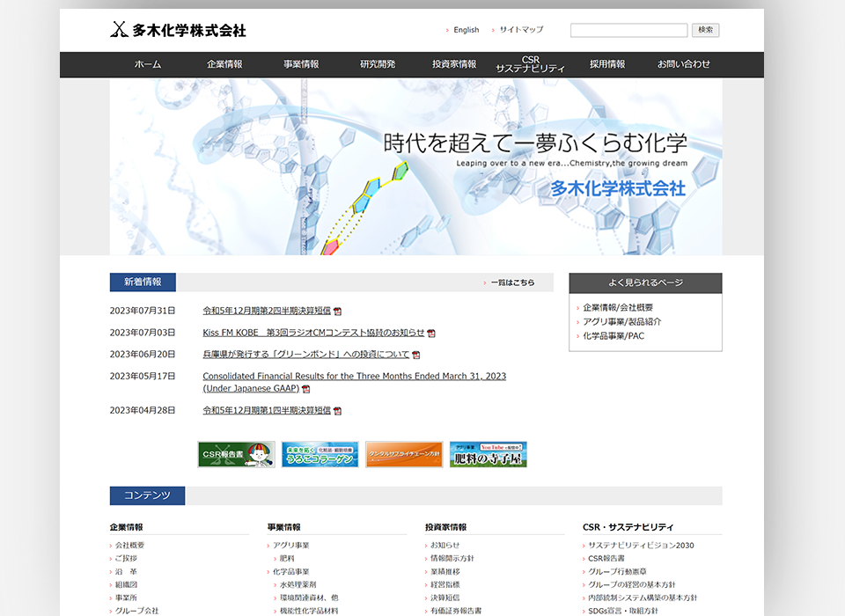Click PDF icon next to Kiss FM KOBE announcement
The image size is (845, 616).
point(431,333)
